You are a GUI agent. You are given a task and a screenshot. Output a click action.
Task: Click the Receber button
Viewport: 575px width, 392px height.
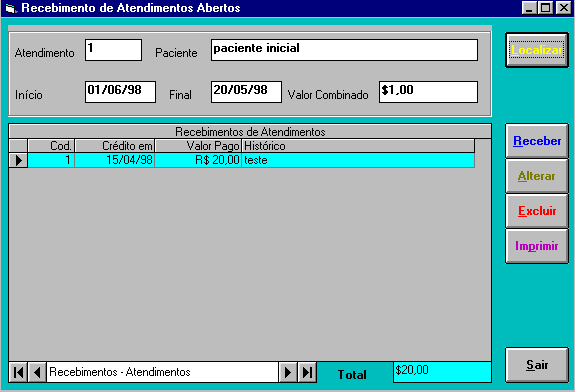[x=537, y=141]
